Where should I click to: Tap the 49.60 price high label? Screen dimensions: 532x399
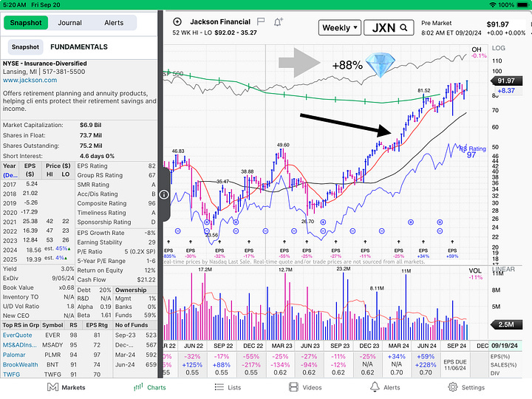[x=283, y=145]
